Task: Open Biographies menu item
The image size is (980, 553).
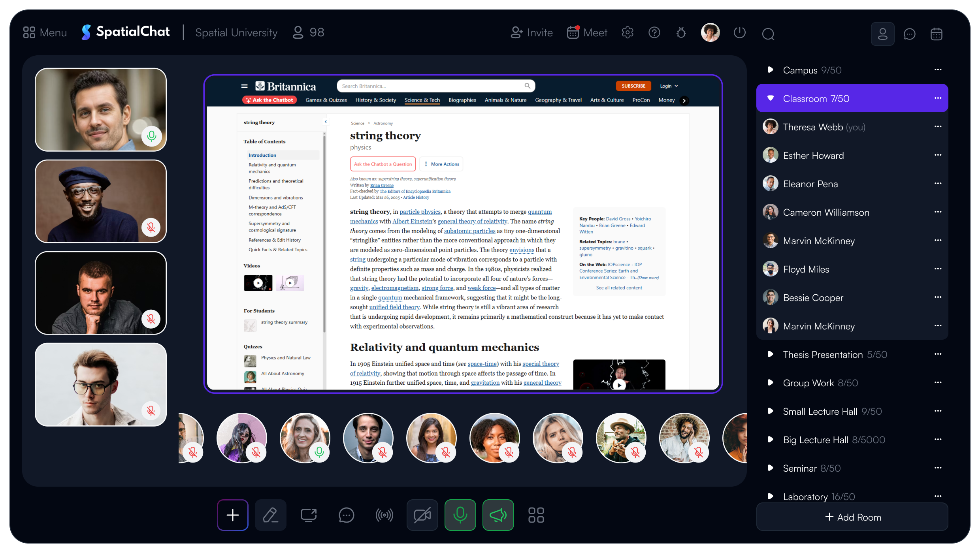Action: [x=462, y=100]
